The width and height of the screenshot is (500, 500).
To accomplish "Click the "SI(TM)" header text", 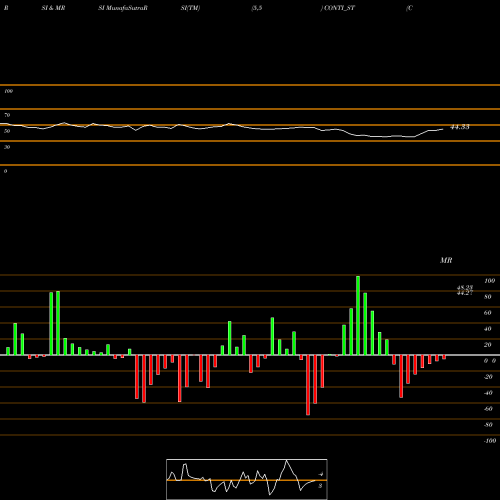I will click(190, 8).
